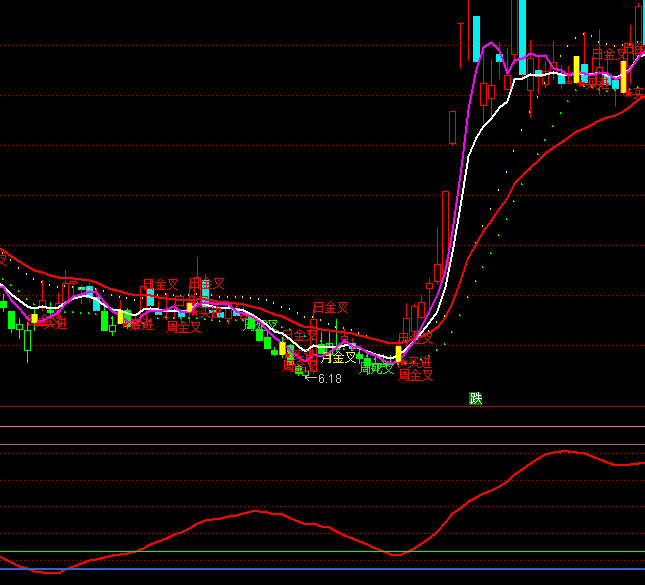Click the red oscillator line's peak
The width and height of the screenshot is (645, 585).
(x=565, y=452)
